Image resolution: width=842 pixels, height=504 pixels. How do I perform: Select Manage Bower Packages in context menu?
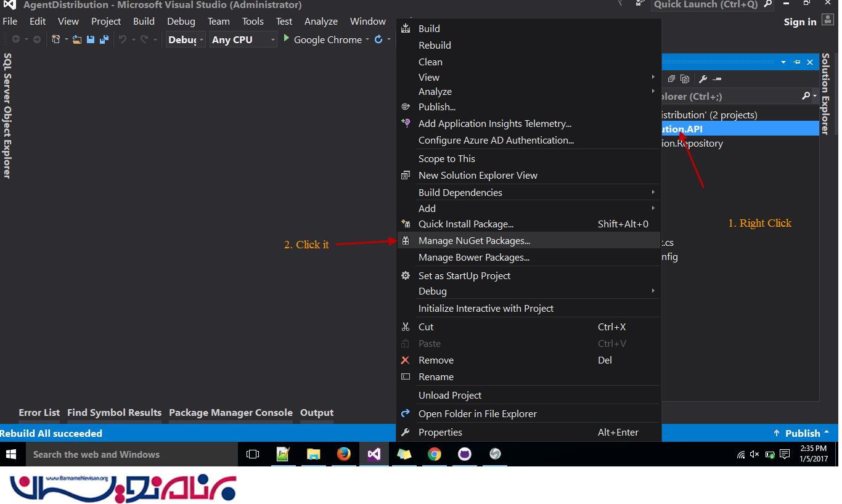pyautogui.click(x=529, y=257)
